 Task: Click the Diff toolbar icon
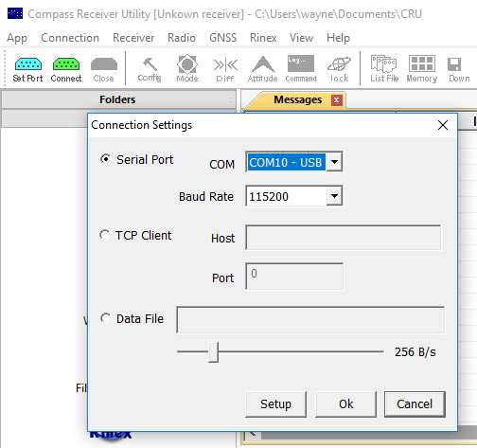coord(225,69)
